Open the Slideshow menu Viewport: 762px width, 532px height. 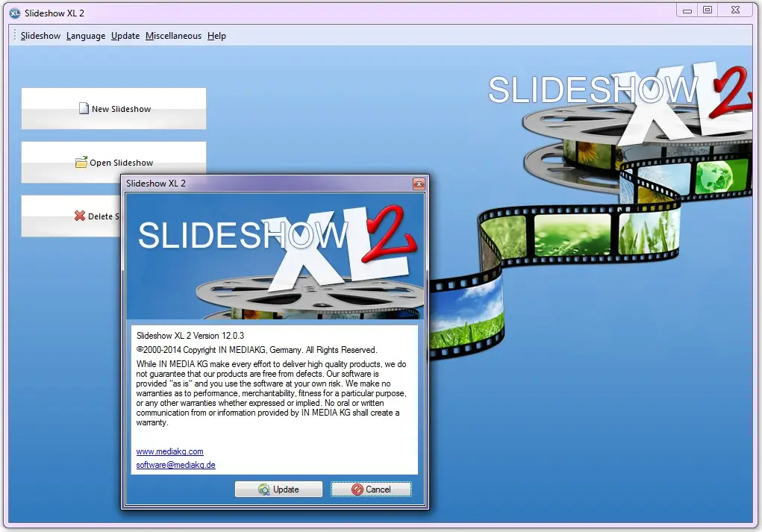40,36
